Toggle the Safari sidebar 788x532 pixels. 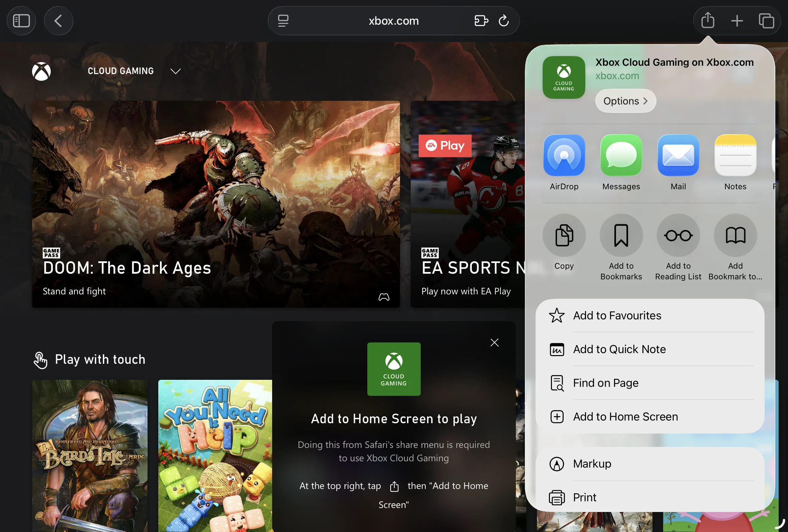[21, 21]
